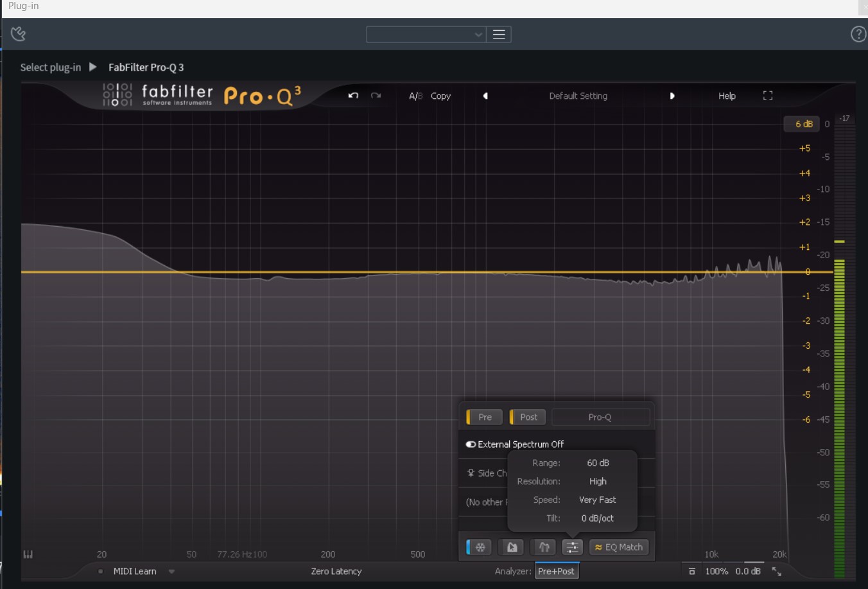Screen dimensions: 868x589
Task: Click the 0.0 dB output gain value
Action: pyautogui.click(x=748, y=571)
